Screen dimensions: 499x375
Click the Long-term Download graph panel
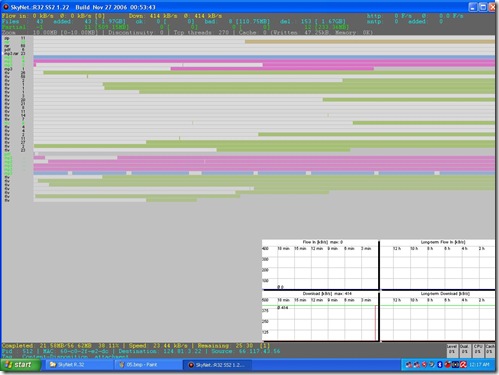point(438,316)
